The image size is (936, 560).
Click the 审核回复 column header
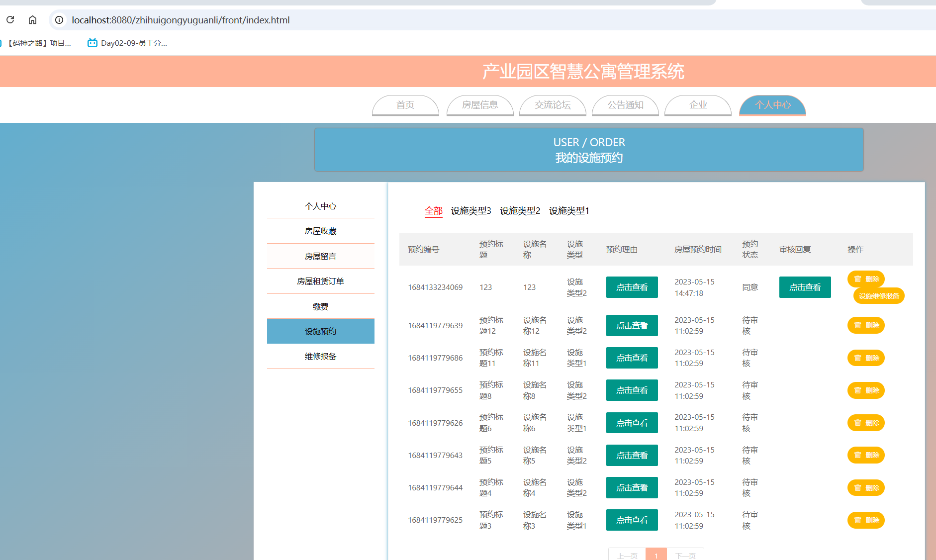[795, 250]
